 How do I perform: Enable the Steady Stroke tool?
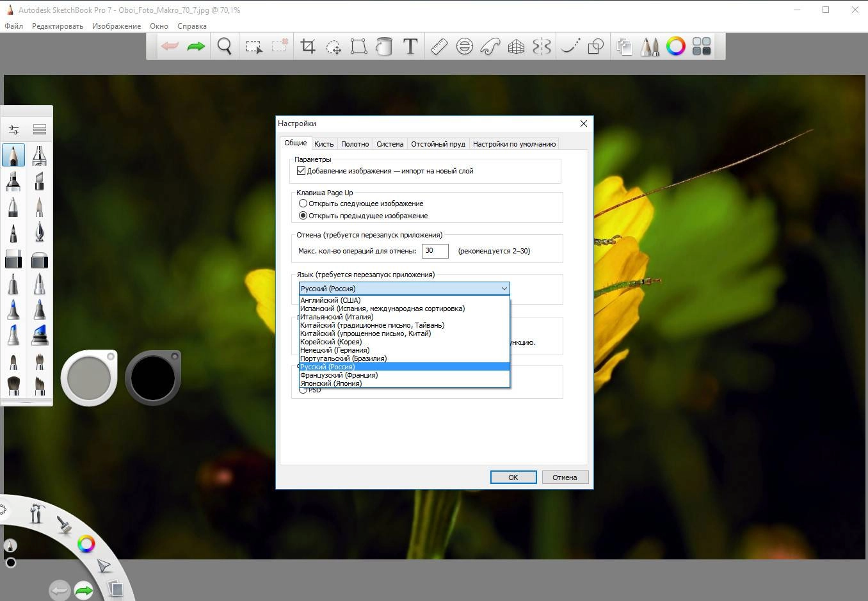[x=570, y=46]
